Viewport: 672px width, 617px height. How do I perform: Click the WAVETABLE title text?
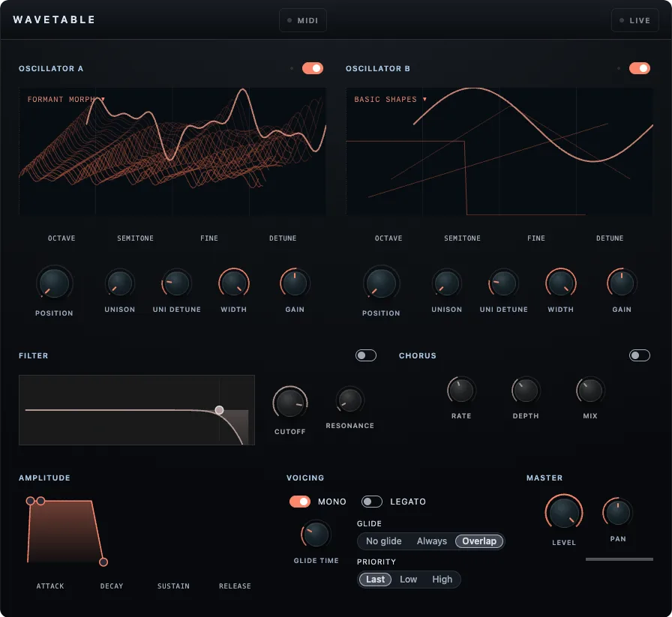point(54,19)
